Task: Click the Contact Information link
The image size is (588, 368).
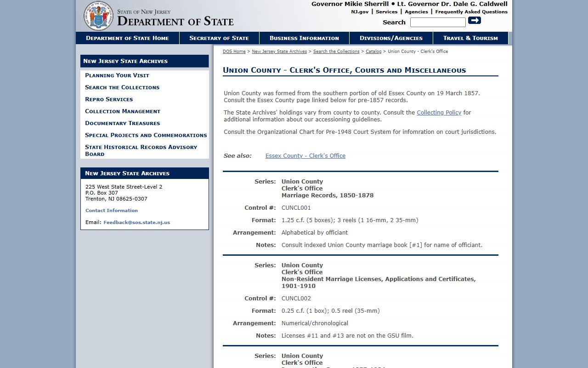Action: (112, 211)
